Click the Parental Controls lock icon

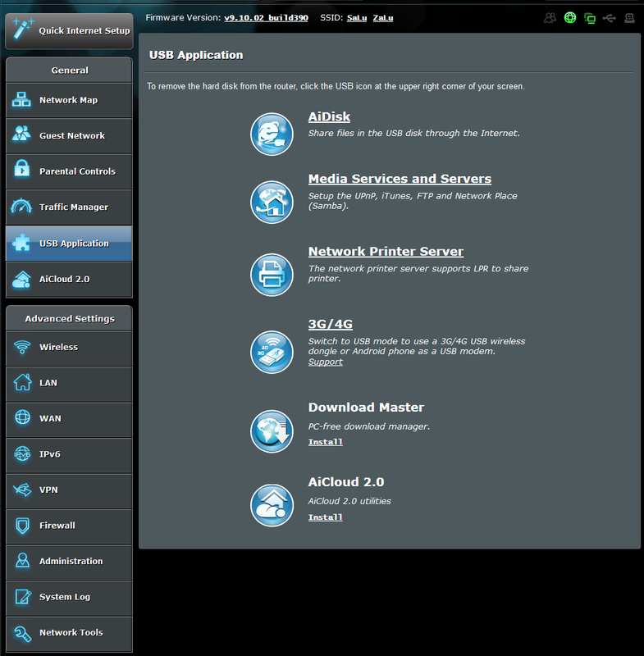22,169
